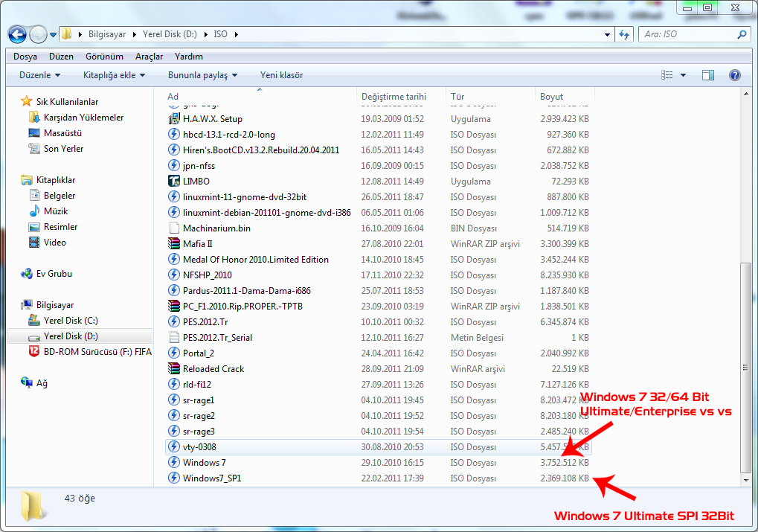Image resolution: width=758 pixels, height=532 pixels.
Task: Click the Forward navigation arrow
Action: click(38, 34)
